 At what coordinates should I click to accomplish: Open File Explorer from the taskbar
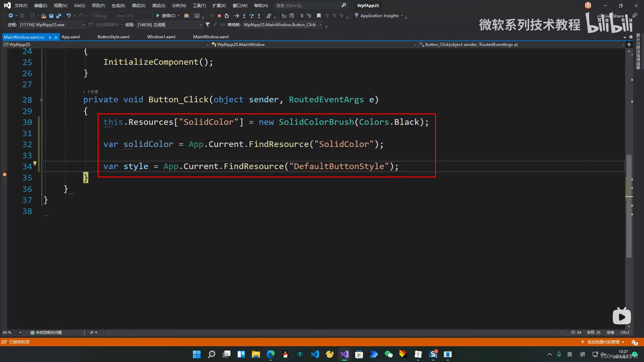pyautogui.click(x=256, y=354)
